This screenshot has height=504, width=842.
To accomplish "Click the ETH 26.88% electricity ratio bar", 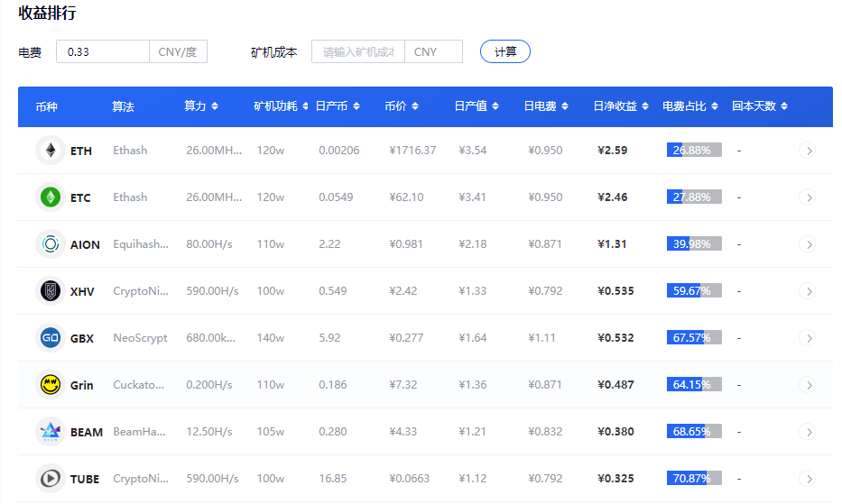I will [x=693, y=151].
